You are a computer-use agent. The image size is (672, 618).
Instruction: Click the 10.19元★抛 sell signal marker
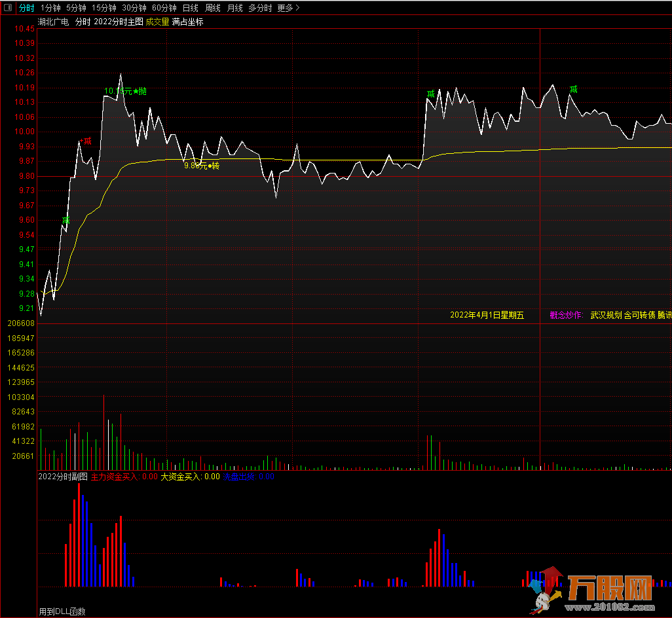(126, 91)
